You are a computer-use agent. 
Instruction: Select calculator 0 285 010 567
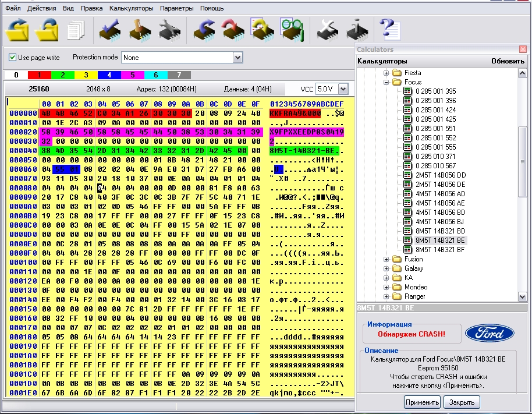[435, 166]
